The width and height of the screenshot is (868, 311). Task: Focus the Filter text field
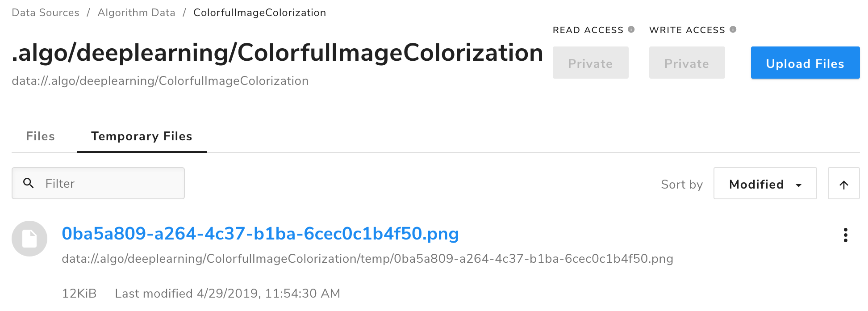[x=112, y=183]
